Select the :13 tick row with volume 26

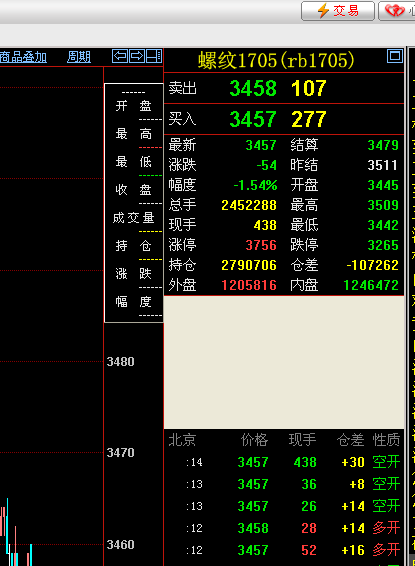[284, 506]
